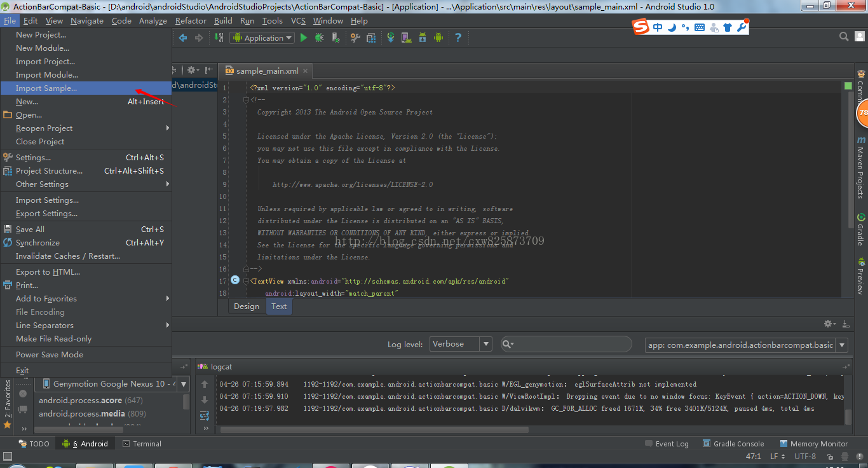
Task: Open the Build menu
Action: point(223,21)
